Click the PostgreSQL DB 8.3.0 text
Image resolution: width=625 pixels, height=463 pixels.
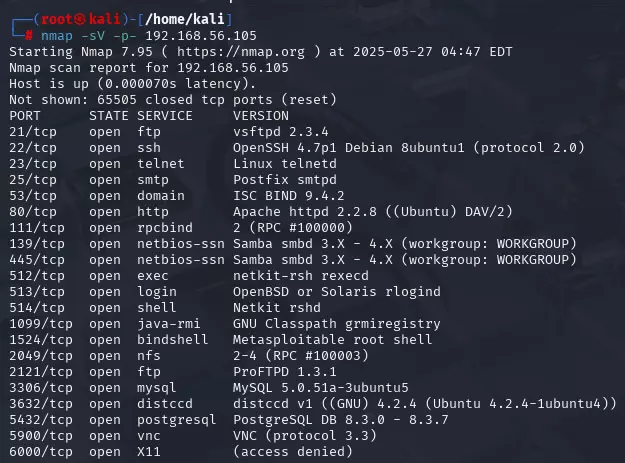click(309, 420)
